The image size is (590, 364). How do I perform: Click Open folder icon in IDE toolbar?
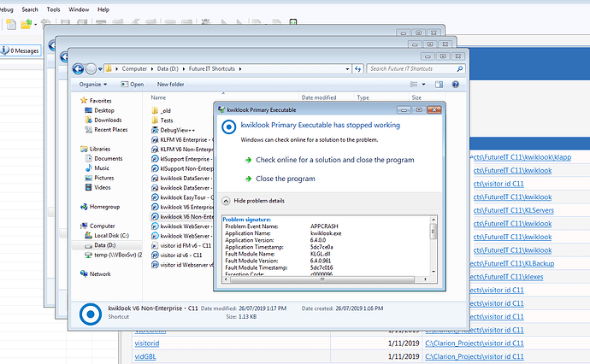[x=26, y=25]
